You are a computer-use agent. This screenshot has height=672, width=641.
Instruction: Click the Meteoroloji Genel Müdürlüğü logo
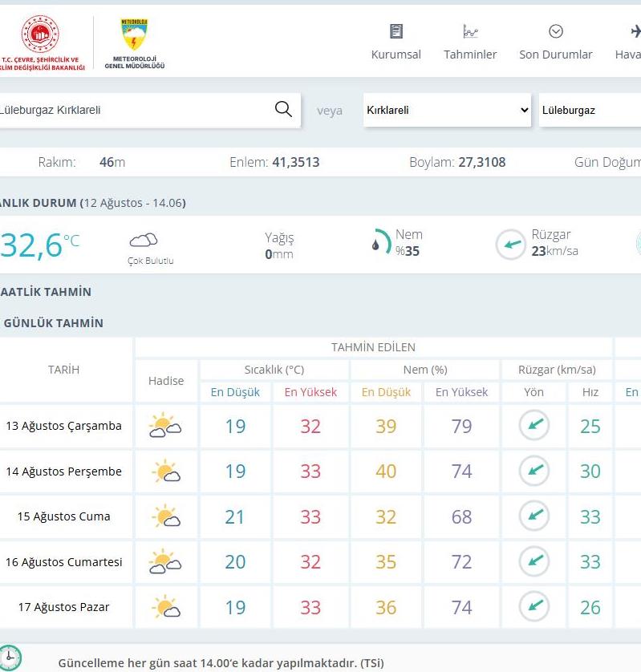pyautogui.click(x=134, y=44)
